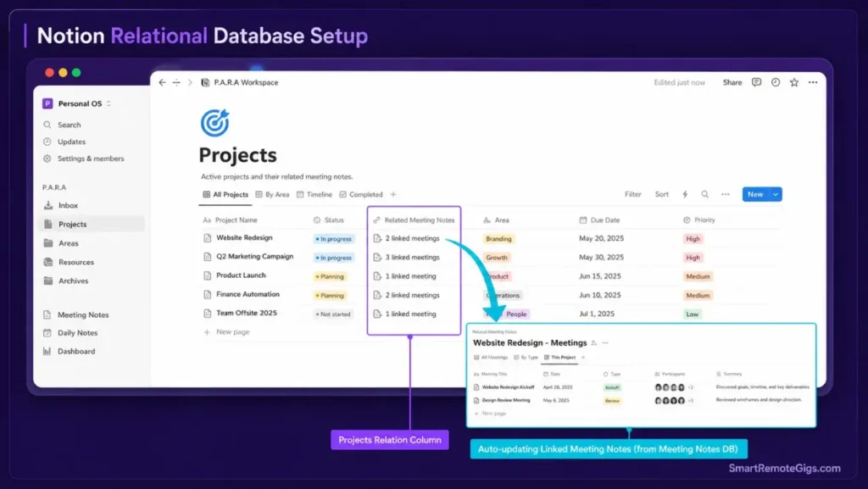868x489 pixels.
Task: Open Related Meeting Notes column header menu
Action: click(x=414, y=220)
